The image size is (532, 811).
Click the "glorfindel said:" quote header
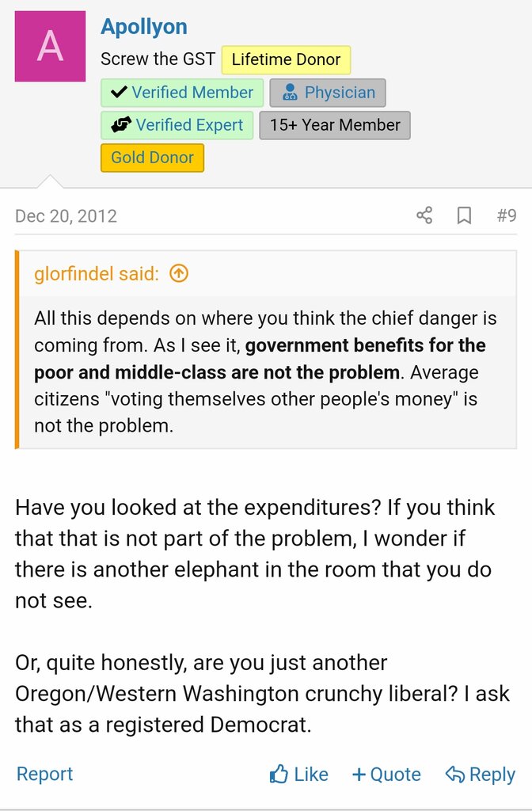coord(96,274)
